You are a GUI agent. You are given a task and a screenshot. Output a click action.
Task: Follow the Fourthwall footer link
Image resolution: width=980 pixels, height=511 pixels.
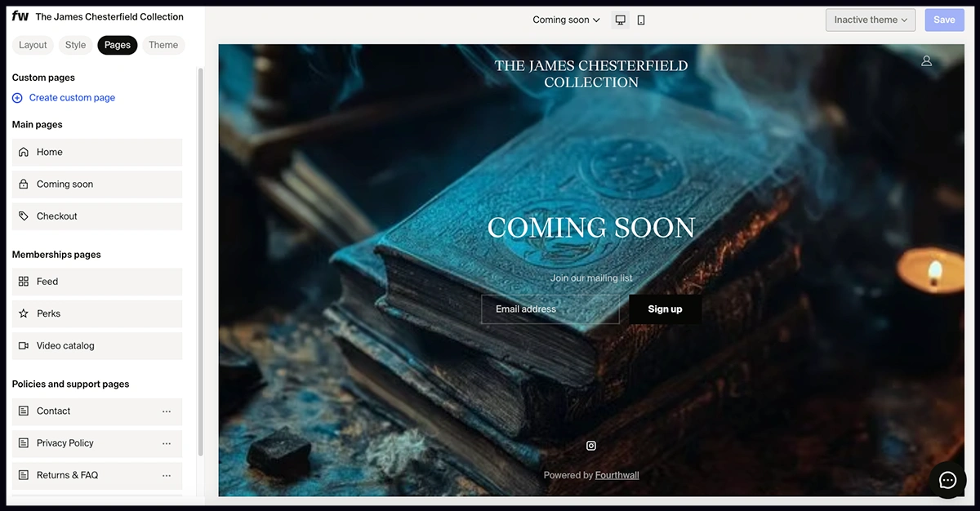(617, 475)
